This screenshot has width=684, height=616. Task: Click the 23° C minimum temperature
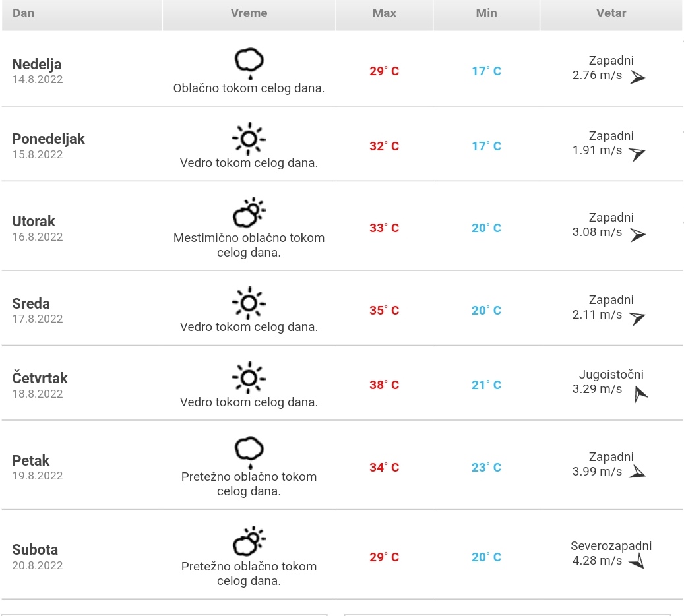(x=486, y=467)
